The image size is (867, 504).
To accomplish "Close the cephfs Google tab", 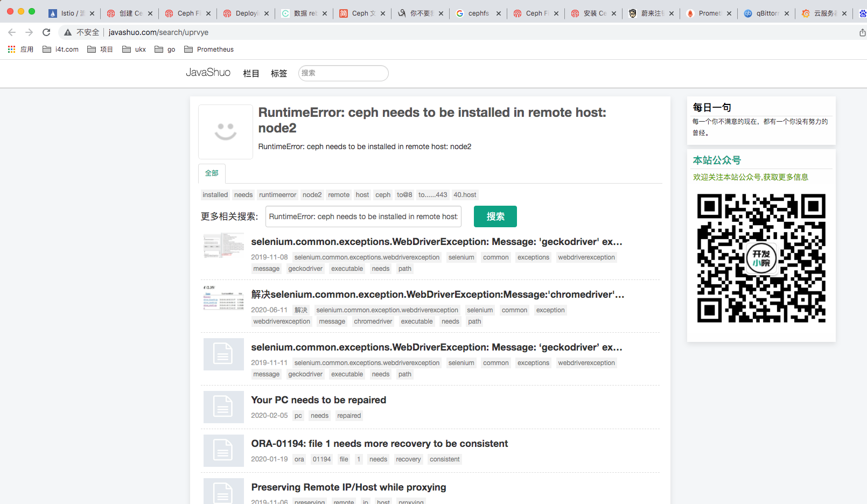I will click(x=499, y=13).
